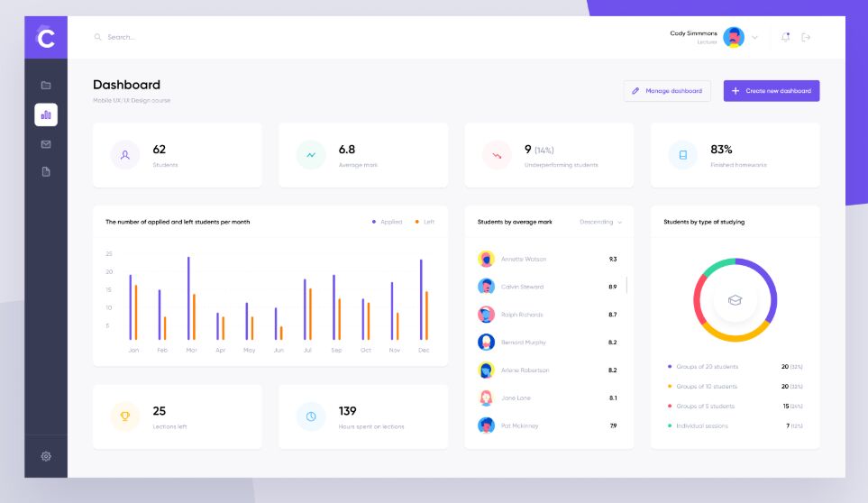Screen dimensions: 868x503
Task: Select Bernard Murphy in student list
Action: point(524,343)
